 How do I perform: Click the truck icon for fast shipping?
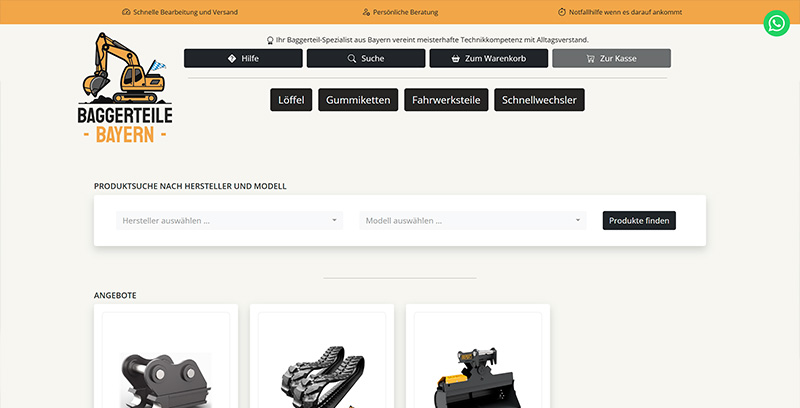point(126,11)
